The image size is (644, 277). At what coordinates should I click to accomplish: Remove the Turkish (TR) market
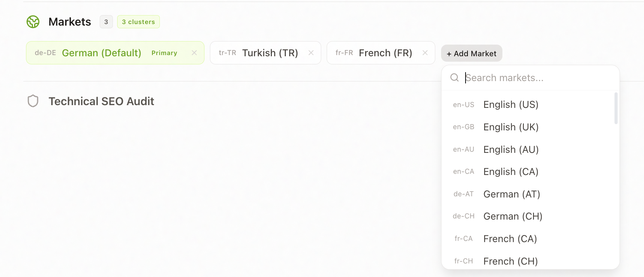(x=311, y=53)
